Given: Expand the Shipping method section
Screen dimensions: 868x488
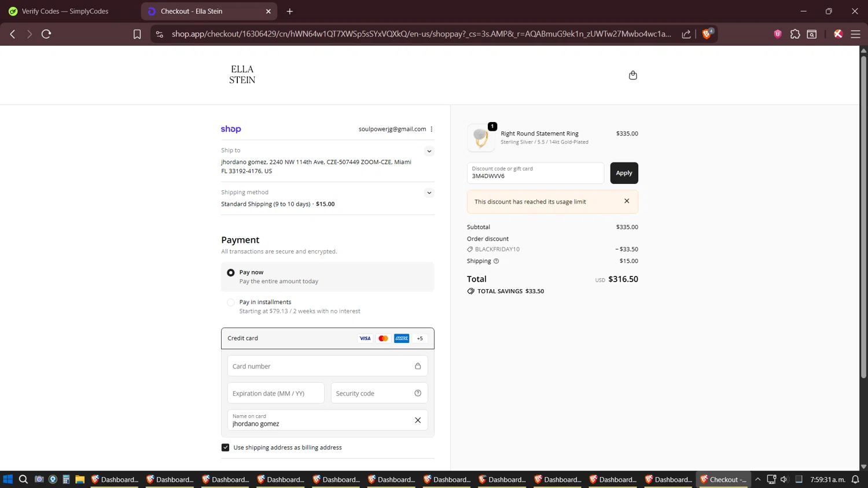Looking at the screenshot, I should (x=429, y=193).
